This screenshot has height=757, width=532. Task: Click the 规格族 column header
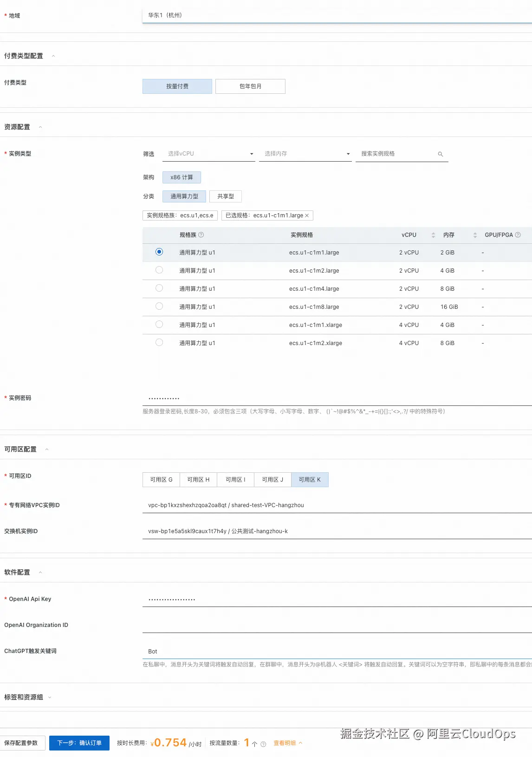coord(188,235)
